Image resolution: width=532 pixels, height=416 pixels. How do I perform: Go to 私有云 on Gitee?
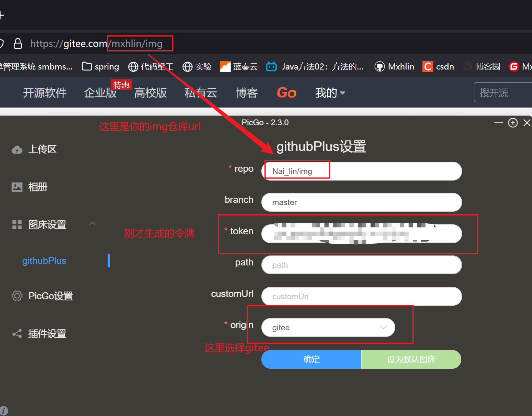click(x=201, y=93)
